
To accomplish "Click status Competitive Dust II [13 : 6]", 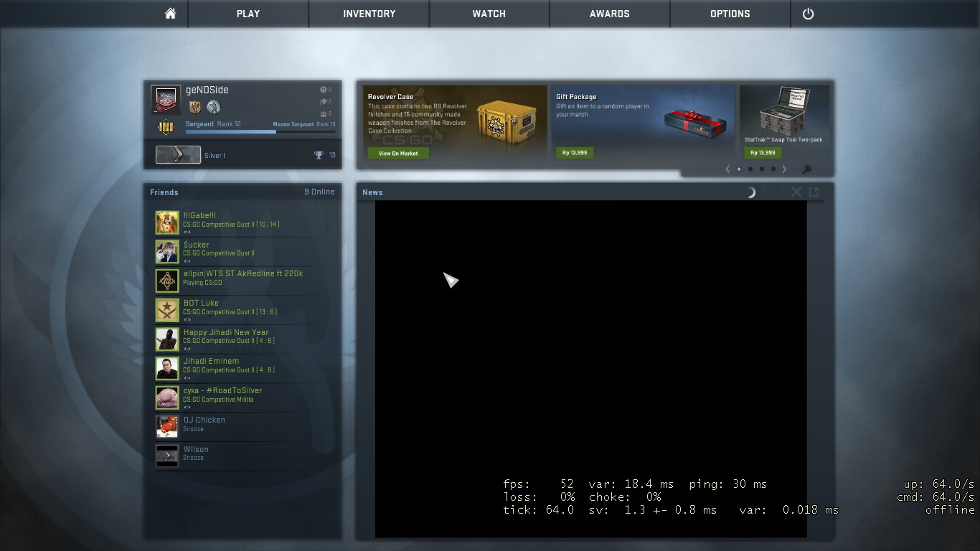I will [x=230, y=312].
